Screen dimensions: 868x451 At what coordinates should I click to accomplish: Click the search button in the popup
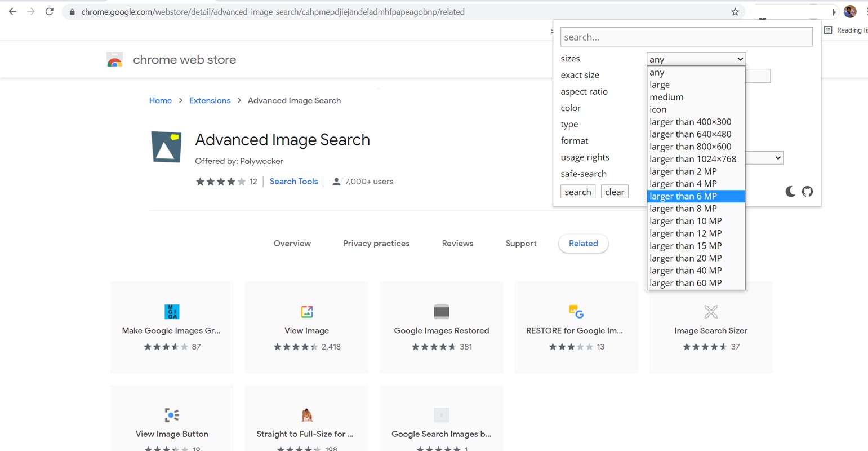pyautogui.click(x=578, y=192)
